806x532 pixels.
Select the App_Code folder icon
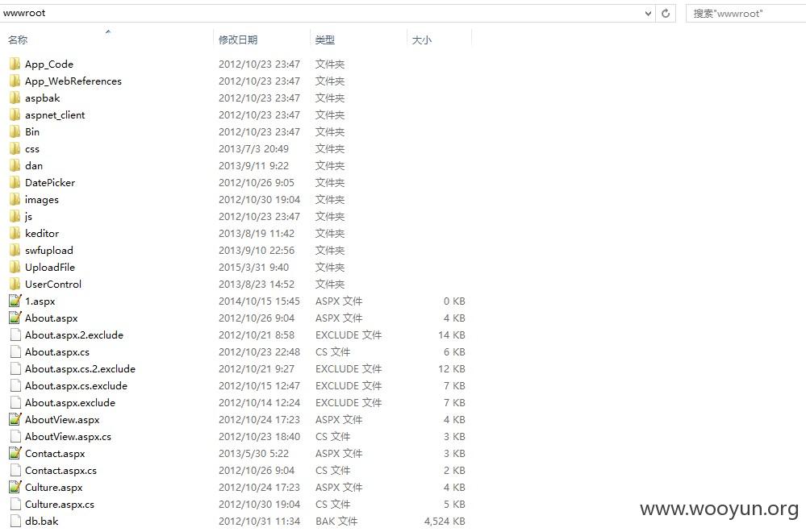pyautogui.click(x=15, y=64)
